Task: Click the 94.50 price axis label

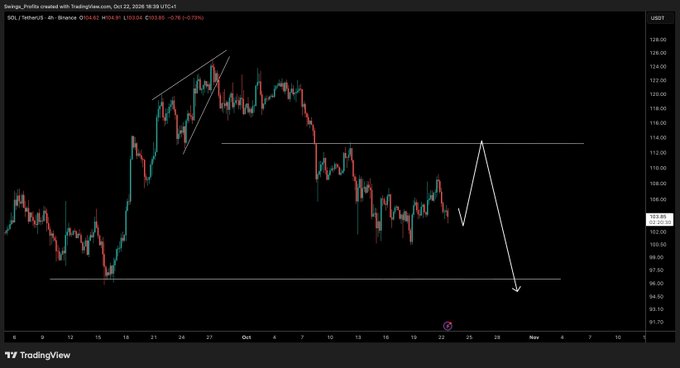Action: tap(657, 297)
